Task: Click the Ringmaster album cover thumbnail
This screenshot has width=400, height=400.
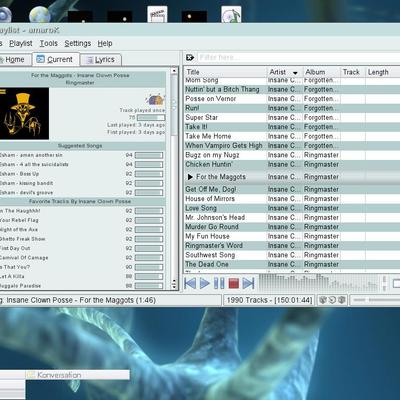Action: 24,113
